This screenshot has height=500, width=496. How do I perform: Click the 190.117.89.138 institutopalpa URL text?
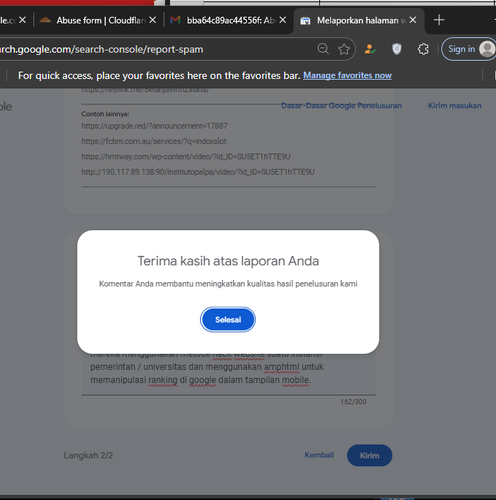(198, 172)
